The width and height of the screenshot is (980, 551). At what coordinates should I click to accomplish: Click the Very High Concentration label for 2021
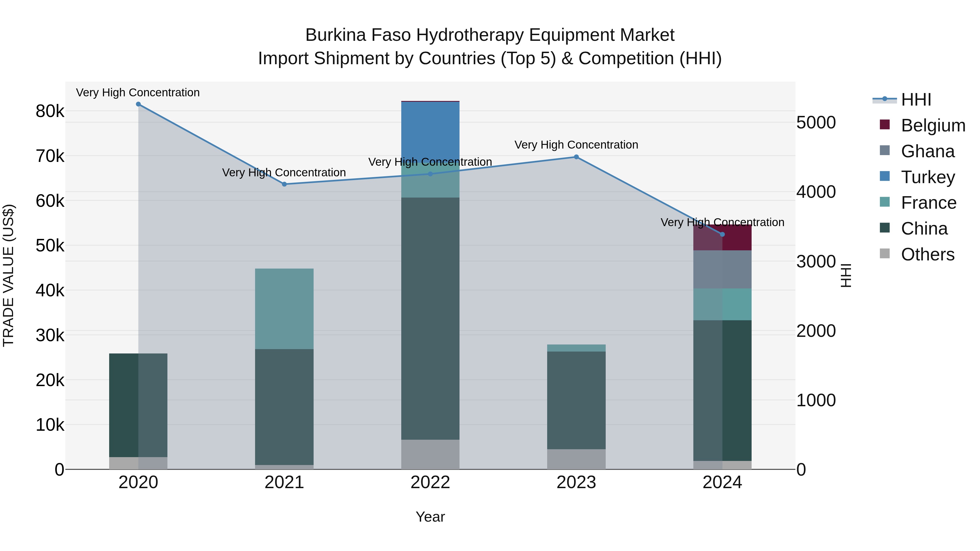[x=284, y=172]
